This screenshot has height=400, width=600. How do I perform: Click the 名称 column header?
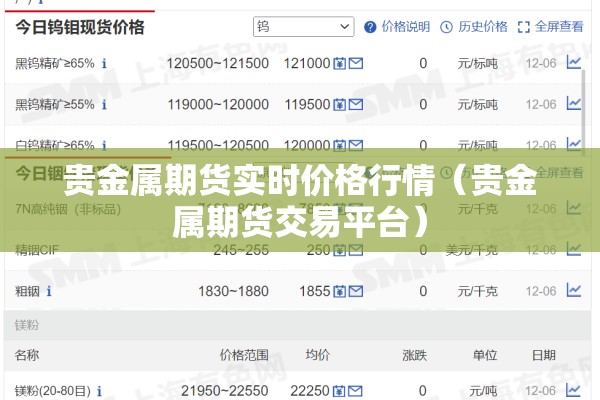(27, 355)
